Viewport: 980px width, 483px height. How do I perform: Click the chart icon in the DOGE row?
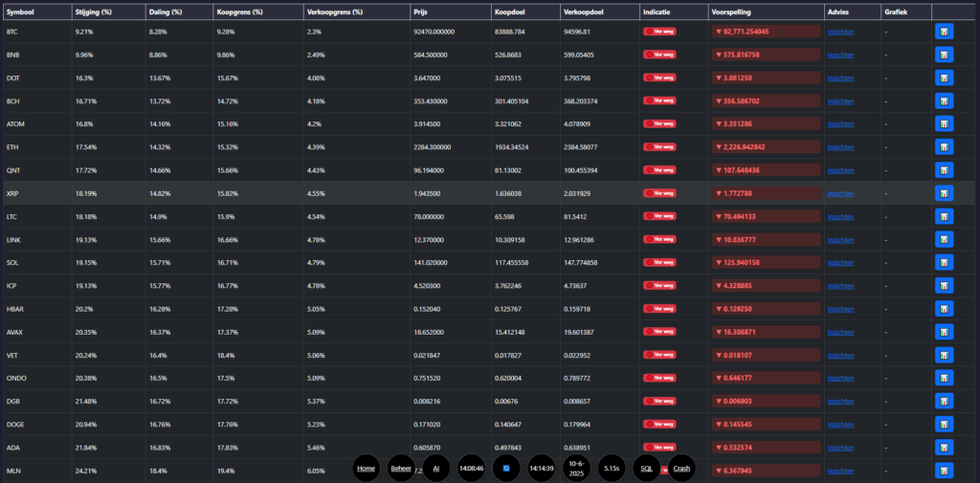point(944,424)
